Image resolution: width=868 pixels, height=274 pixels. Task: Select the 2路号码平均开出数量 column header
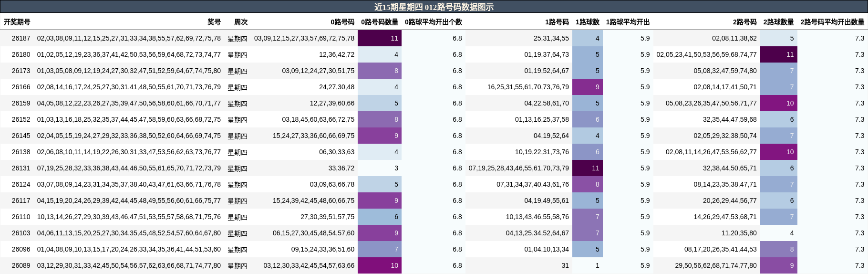833,22
